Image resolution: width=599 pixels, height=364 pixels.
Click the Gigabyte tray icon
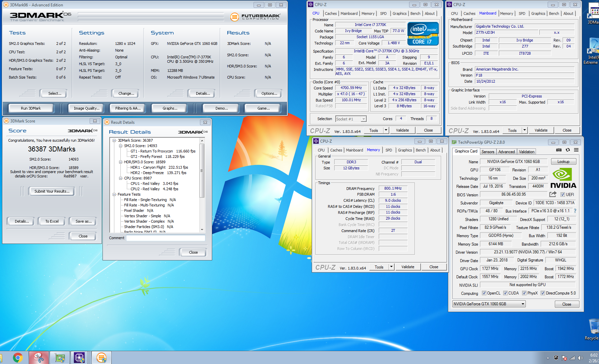556,358
